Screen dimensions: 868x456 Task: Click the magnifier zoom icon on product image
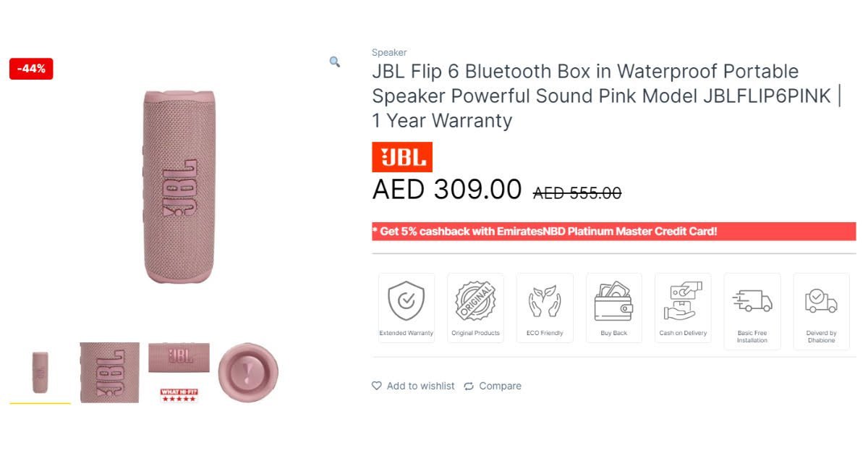click(x=335, y=62)
